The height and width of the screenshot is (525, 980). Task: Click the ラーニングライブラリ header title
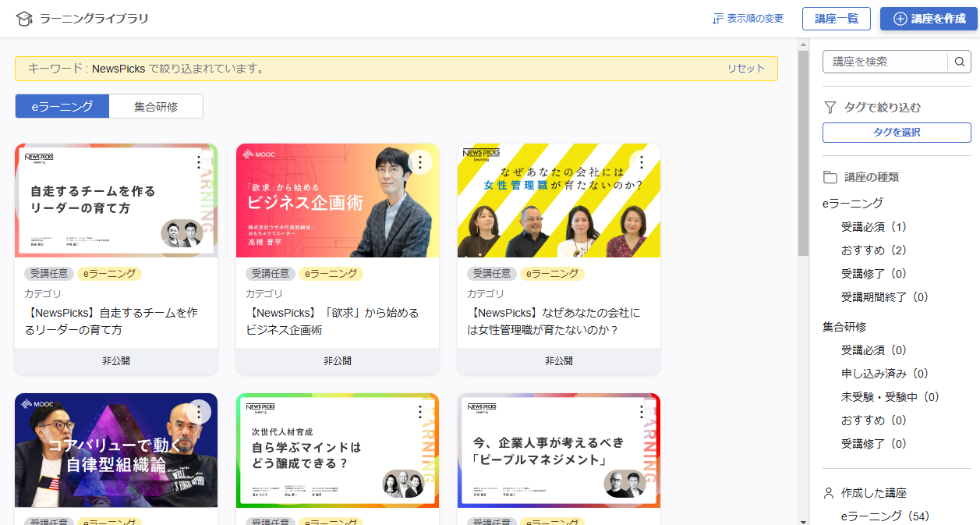[94, 19]
